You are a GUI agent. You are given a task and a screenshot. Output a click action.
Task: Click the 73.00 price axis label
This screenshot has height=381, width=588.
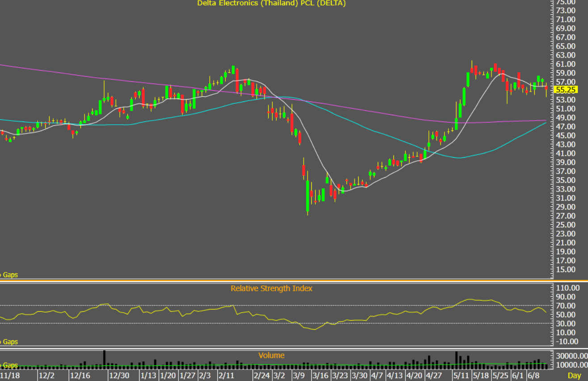(x=566, y=11)
